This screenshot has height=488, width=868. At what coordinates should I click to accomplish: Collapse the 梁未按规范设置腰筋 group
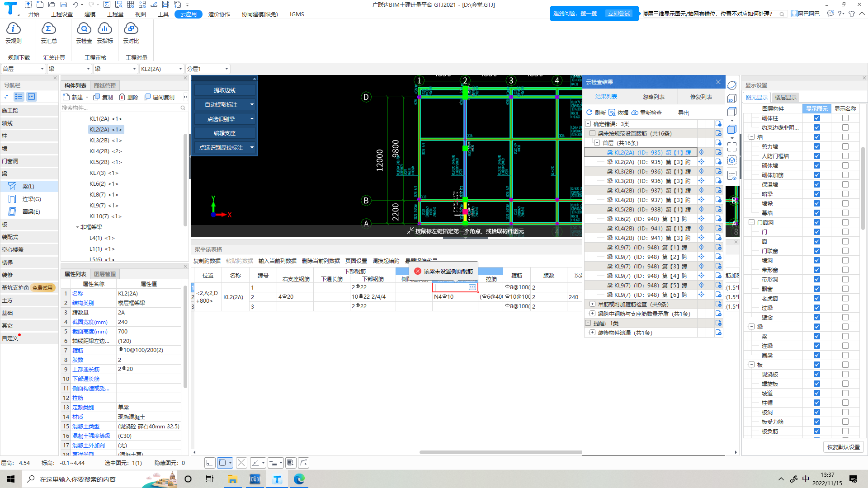click(592, 133)
